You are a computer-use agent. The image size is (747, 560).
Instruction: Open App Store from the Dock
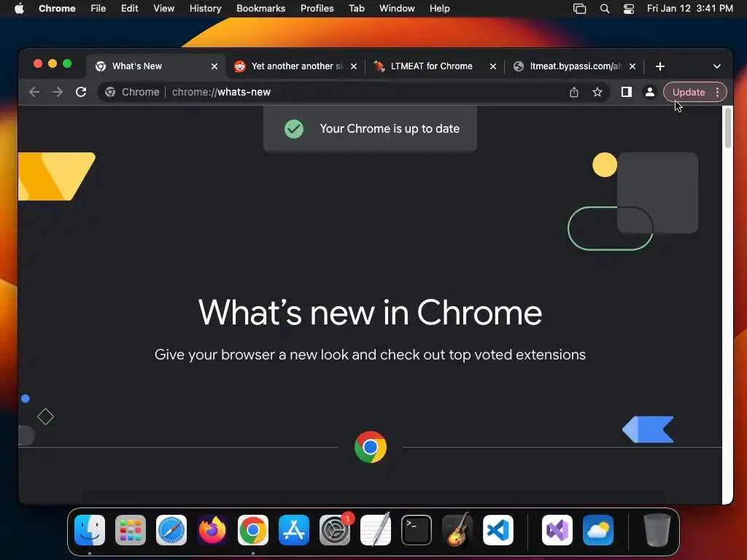point(294,529)
